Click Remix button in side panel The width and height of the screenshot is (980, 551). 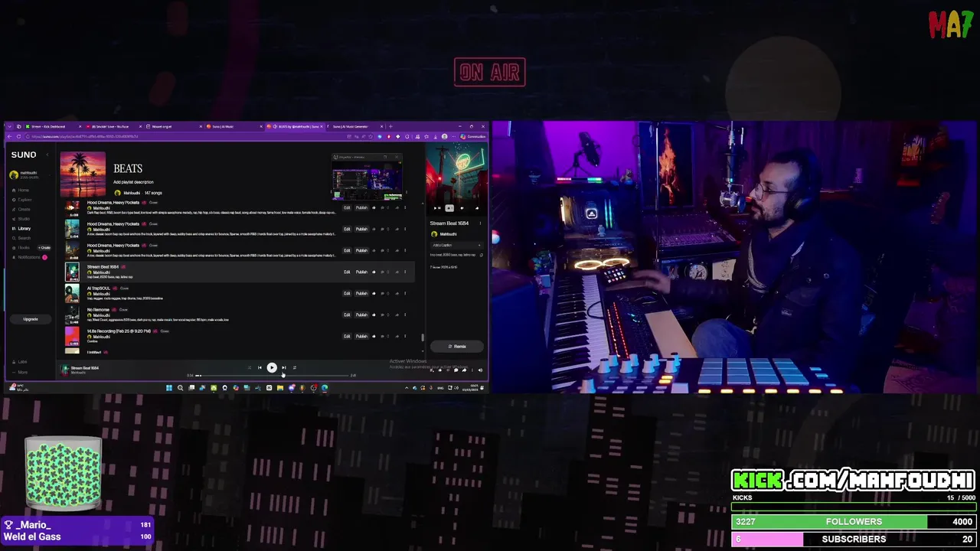coord(457,347)
